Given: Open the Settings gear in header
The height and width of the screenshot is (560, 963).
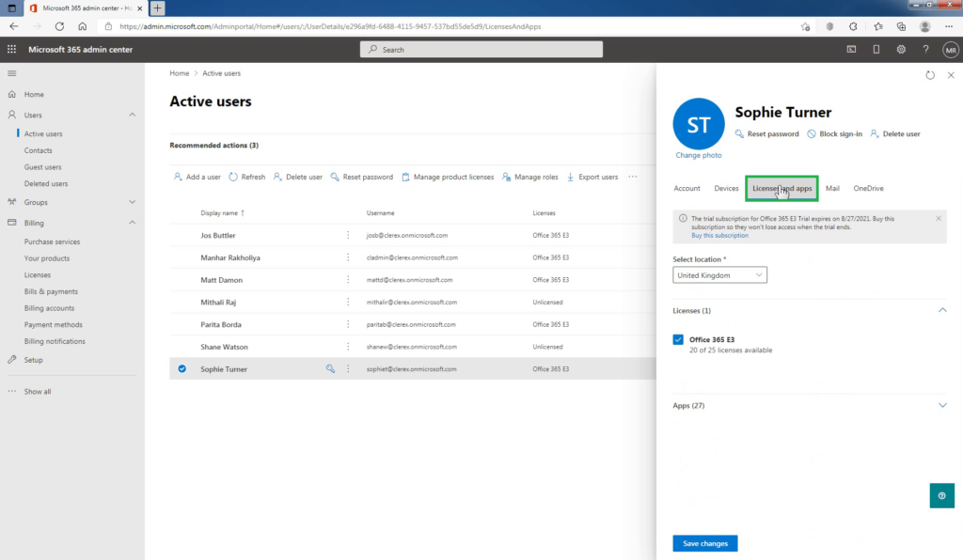Looking at the screenshot, I should [901, 50].
